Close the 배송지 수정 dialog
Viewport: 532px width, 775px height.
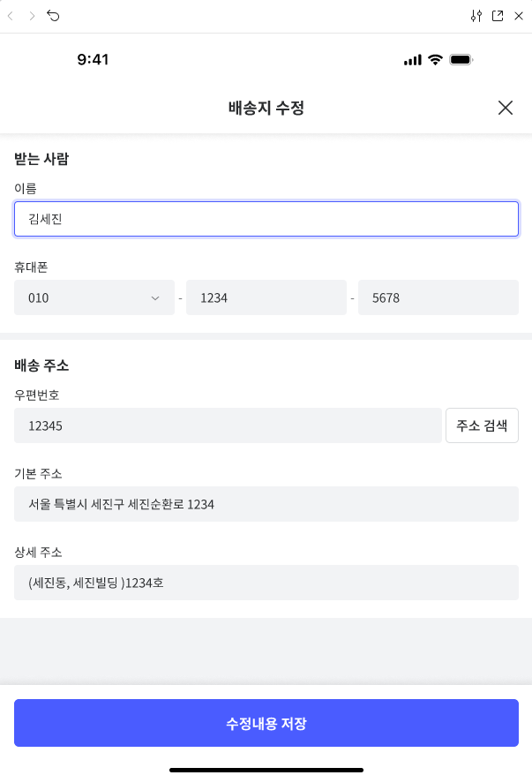506,108
